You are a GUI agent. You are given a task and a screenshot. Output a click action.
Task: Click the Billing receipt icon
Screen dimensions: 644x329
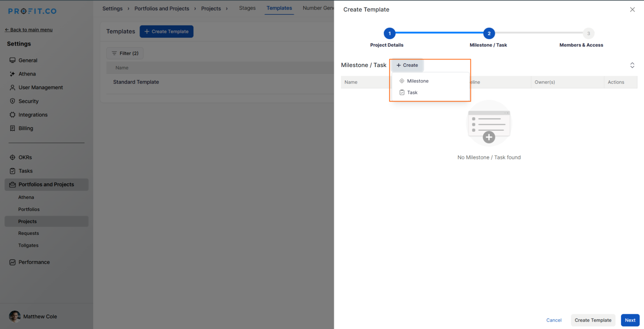click(x=13, y=128)
